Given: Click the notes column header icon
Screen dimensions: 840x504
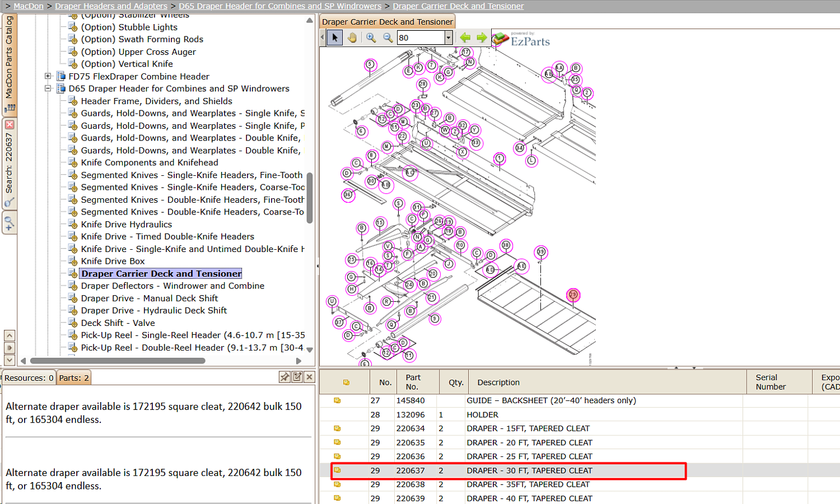Looking at the screenshot, I should coord(346,382).
